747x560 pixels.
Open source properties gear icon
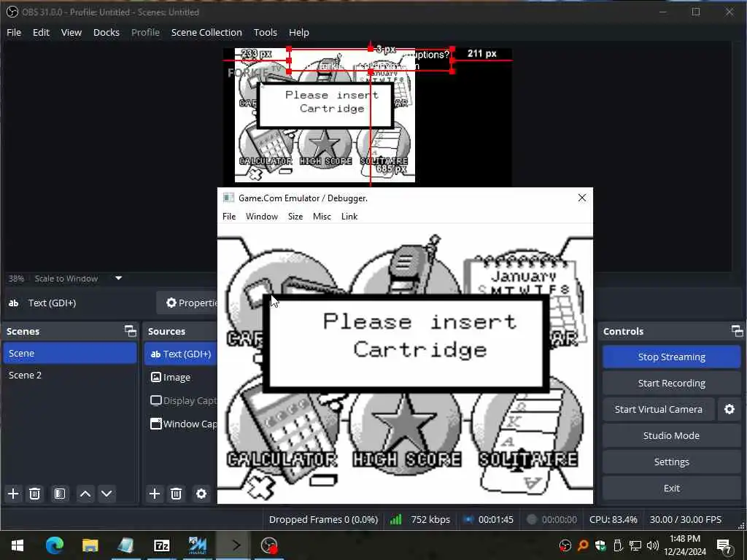tap(201, 494)
